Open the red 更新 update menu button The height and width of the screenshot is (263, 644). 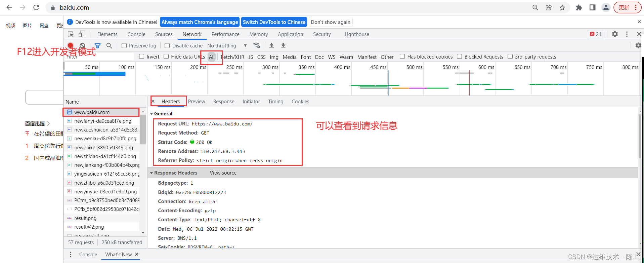coord(627,7)
